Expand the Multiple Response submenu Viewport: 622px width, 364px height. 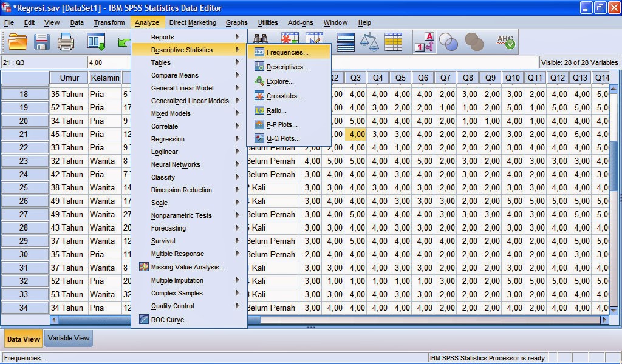[x=190, y=254]
